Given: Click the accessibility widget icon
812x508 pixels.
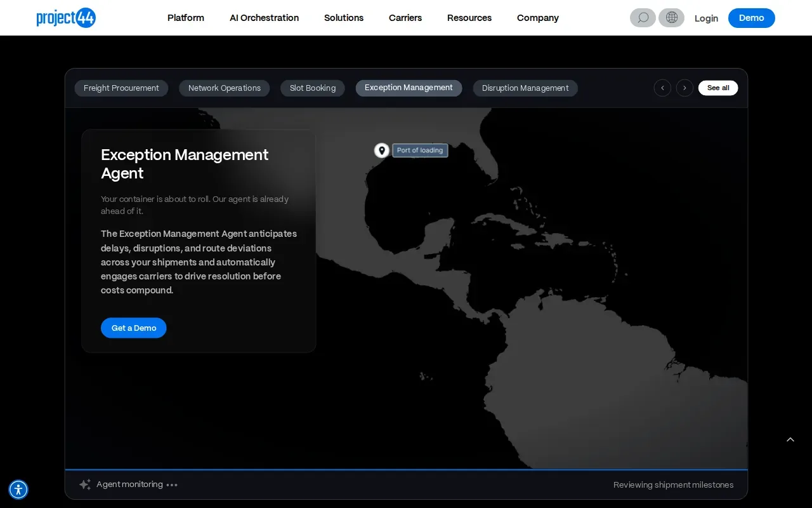Looking at the screenshot, I should 18,490.
